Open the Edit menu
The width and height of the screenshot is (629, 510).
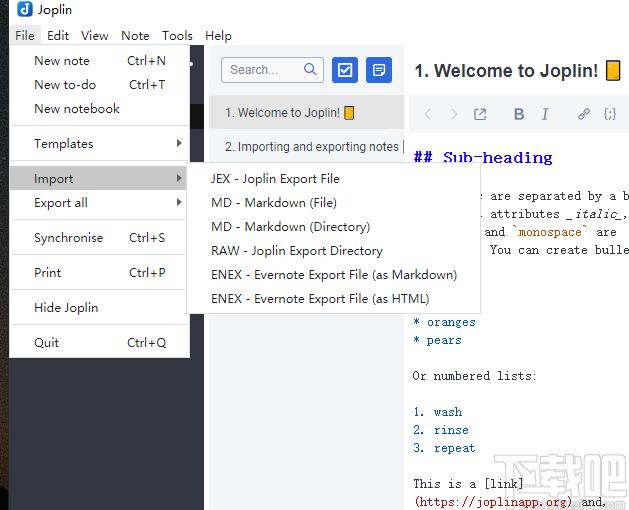pyautogui.click(x=58, y=36)
